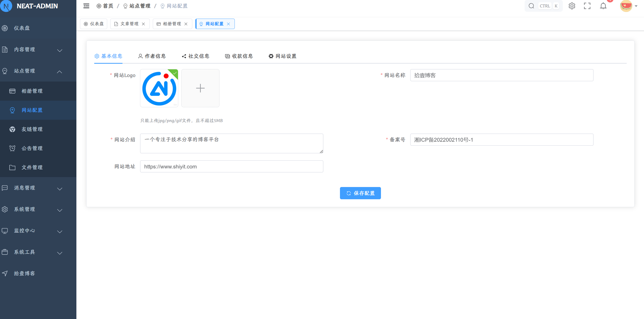Click the 保存配置 button
Screen dimensions: 644x319
click(x=360, y=193)
